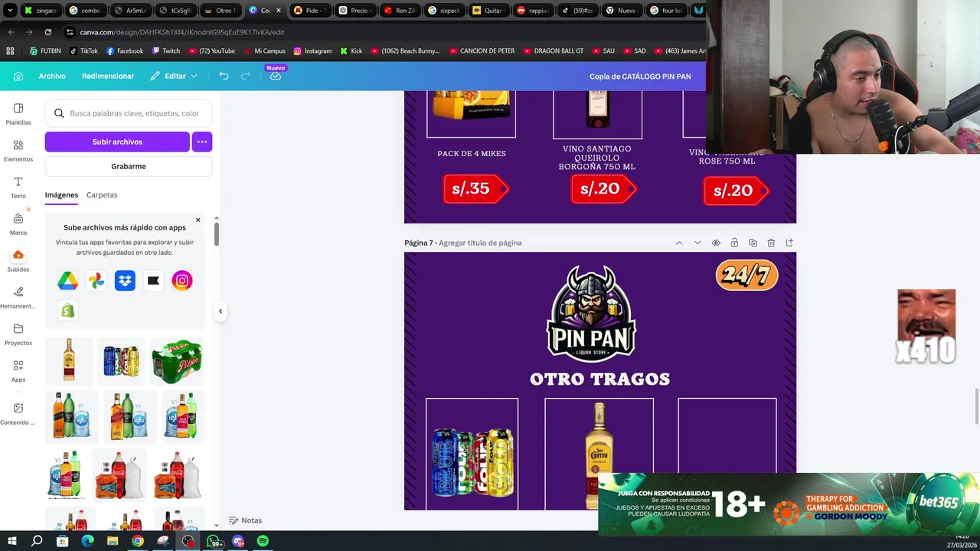The width and height of the screenshot is (980, 551).
Task: Connect Google Drive app icon
Action: point(67,281)
